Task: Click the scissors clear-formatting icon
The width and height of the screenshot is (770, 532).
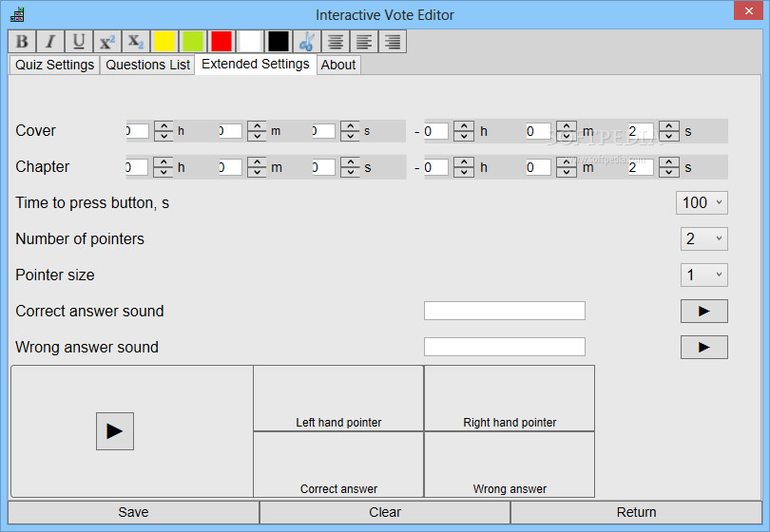Action: [x=307, y=41]
